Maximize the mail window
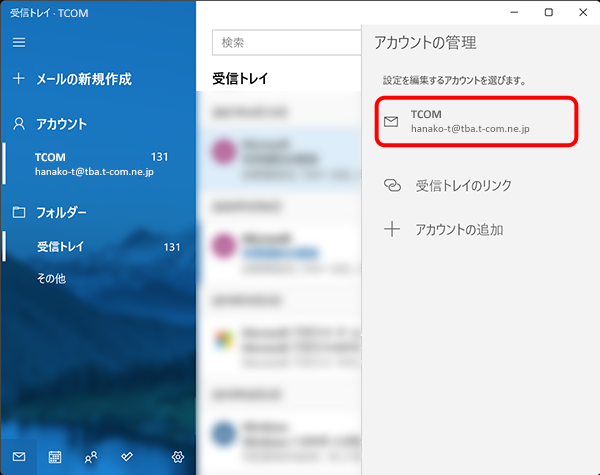 [549, 12]
